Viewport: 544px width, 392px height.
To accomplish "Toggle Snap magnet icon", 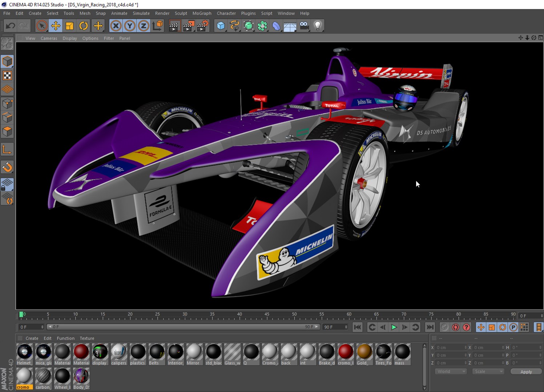I will point(7,167).
